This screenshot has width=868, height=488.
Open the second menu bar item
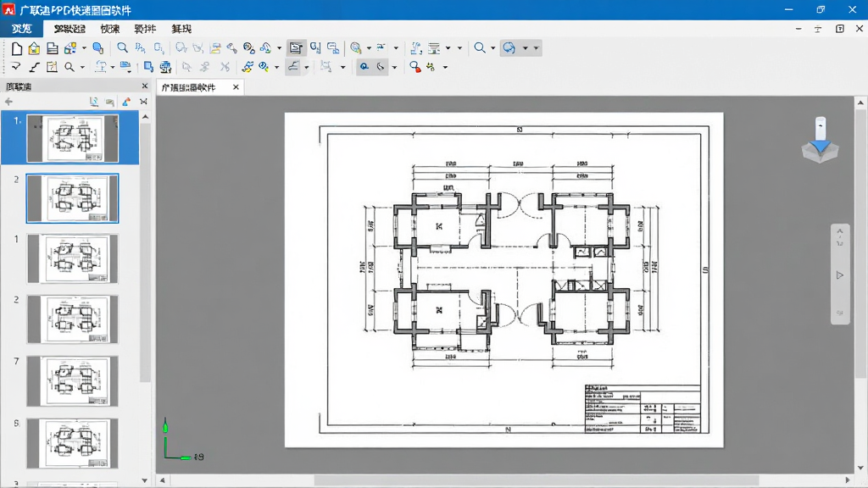point(70,29)
